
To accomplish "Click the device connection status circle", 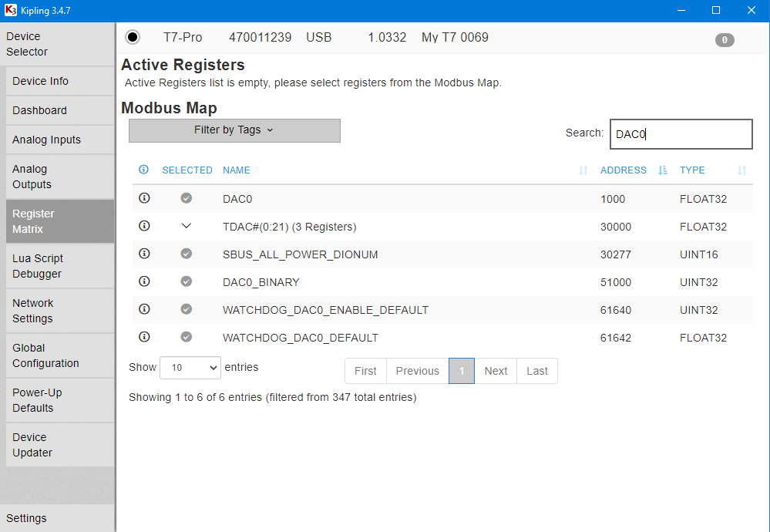I will click(x=133, y=36).
